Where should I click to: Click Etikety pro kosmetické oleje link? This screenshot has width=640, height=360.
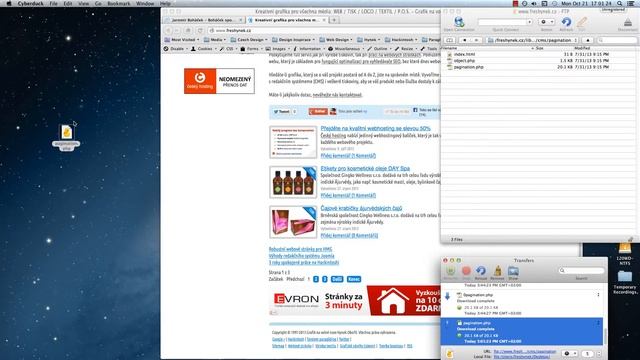click(365, 168)
